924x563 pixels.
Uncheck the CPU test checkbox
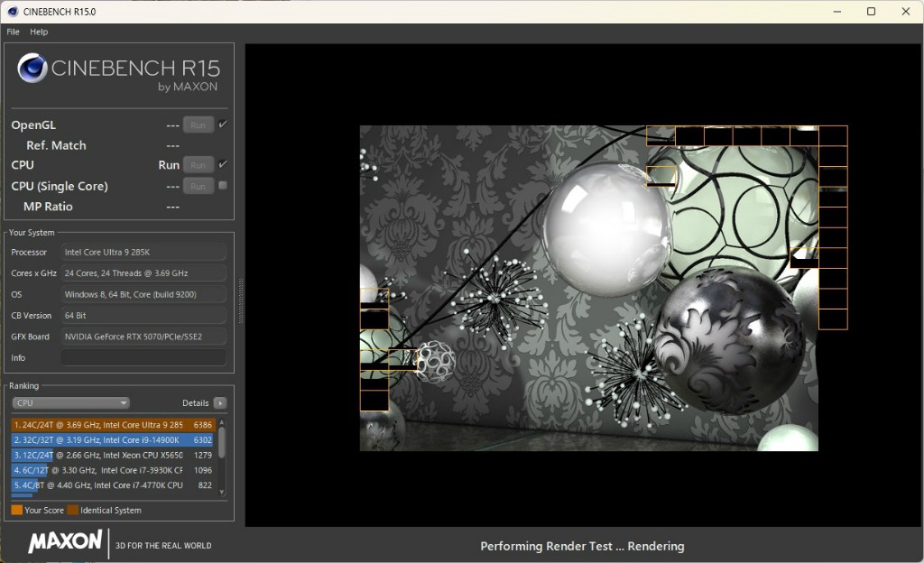coord(222,164)
